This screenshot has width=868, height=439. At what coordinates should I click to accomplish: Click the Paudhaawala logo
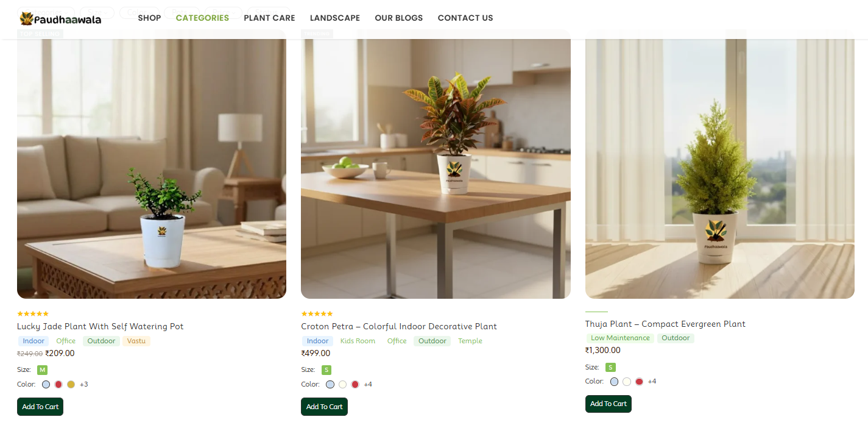(x=60, y=19)
